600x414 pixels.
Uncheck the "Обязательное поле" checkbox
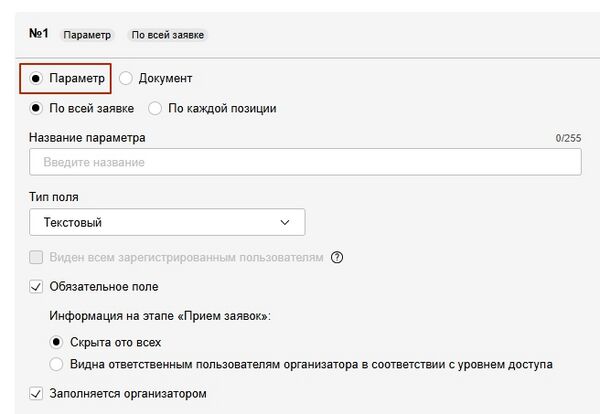click(x=37, y=287)
